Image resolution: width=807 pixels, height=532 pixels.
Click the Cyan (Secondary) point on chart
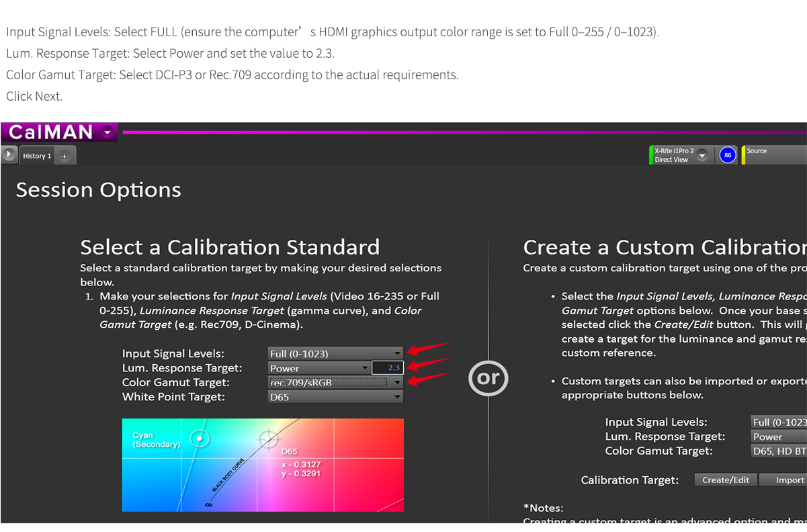(200, 439)
